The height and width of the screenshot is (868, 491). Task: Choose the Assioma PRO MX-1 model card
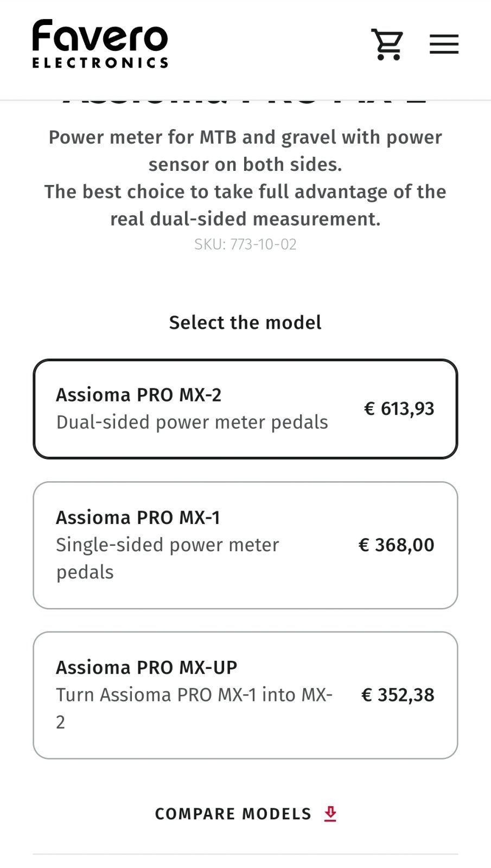point(245,545)
